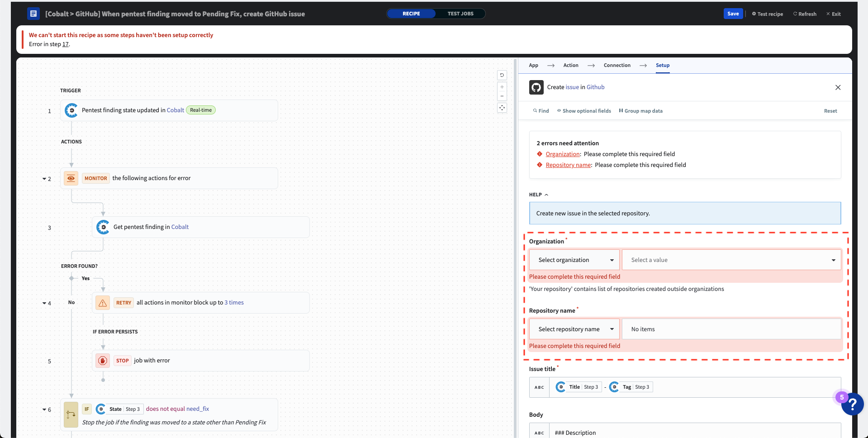The width and height of the screenshot is (868, 438).
Task: Click the Title Step 3 data pill
Action: click(579, 387)
